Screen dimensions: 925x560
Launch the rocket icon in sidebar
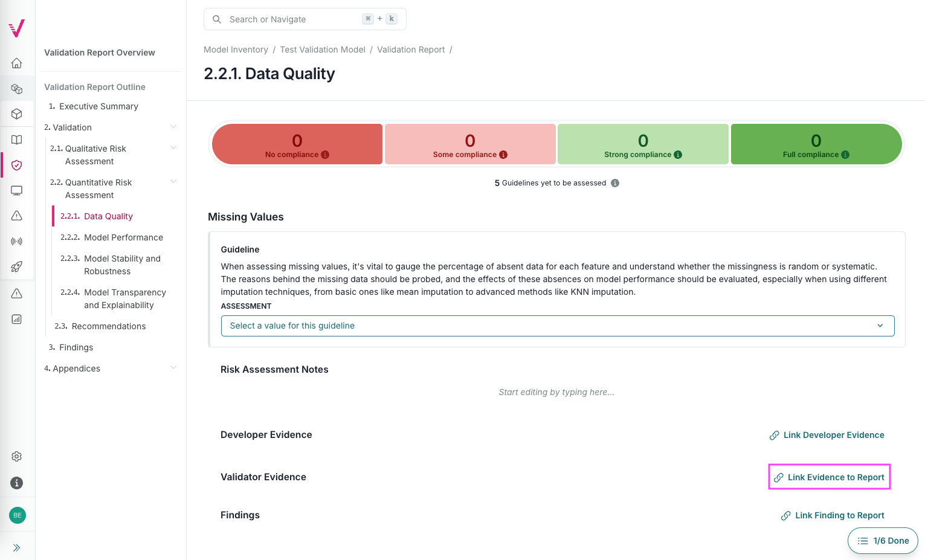16,266
